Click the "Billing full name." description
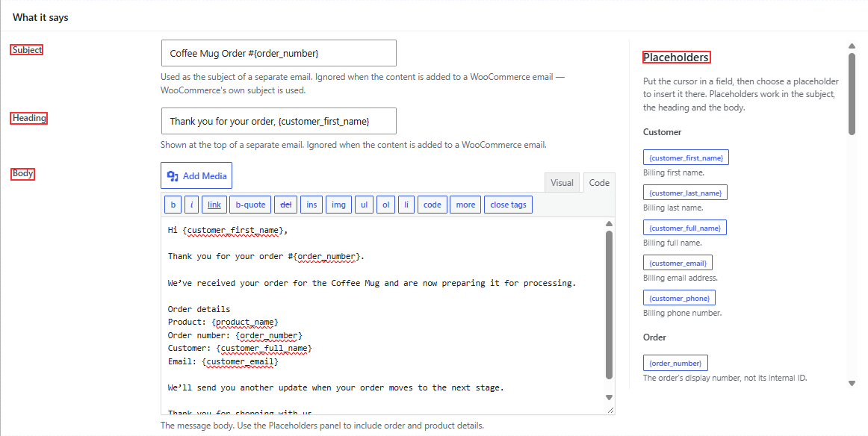 672,243
